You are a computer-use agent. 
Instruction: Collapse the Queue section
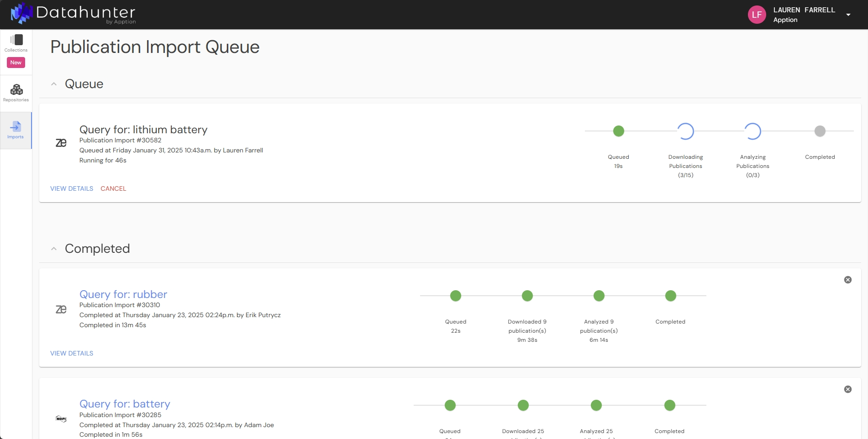54,84
